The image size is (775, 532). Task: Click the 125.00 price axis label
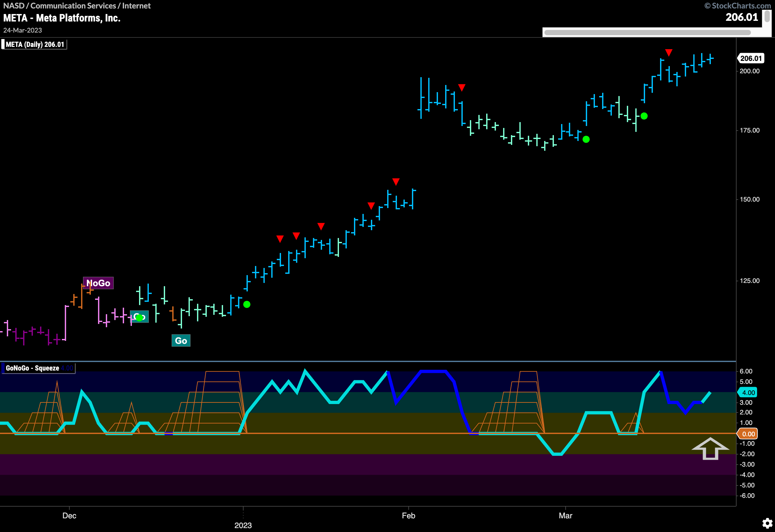click(x=750, y=281)
